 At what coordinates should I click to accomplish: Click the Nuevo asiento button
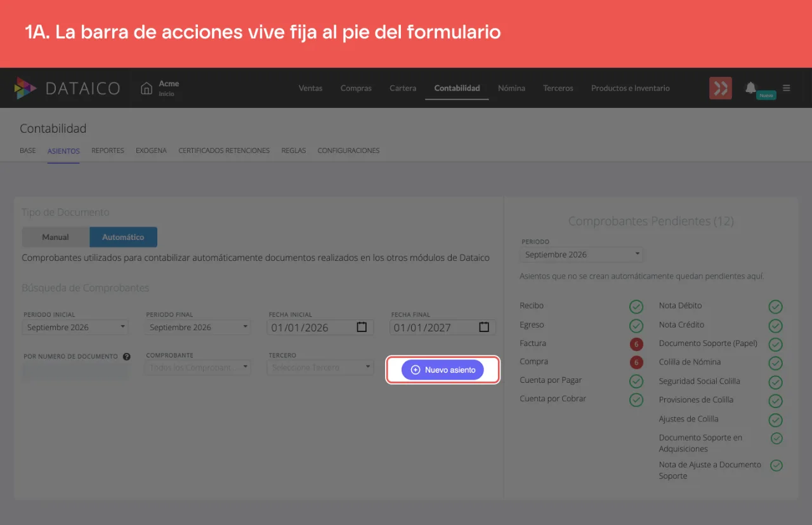443,369
